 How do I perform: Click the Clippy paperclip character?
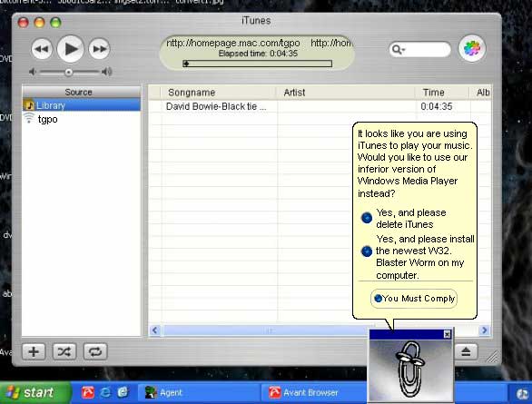tap(409, 370)
